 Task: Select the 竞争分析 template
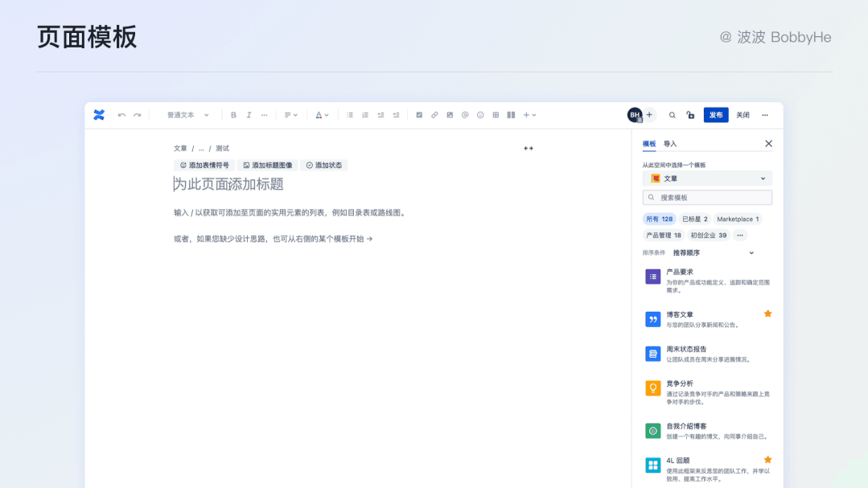(707, 392)
